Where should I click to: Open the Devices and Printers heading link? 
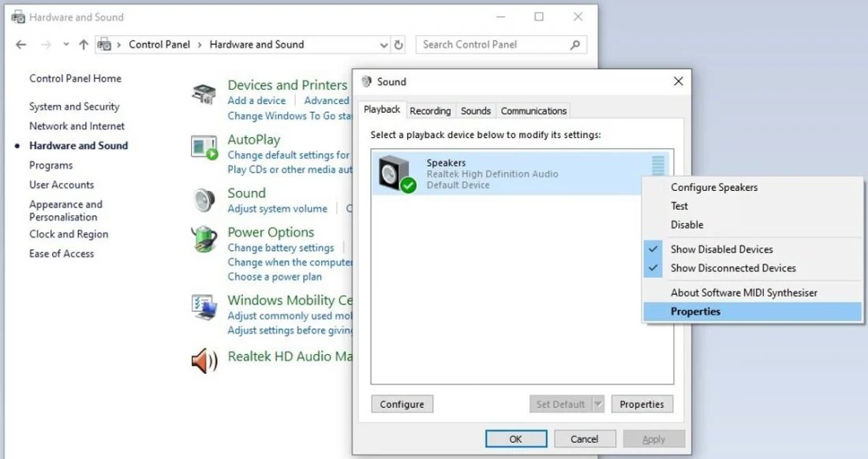click(x=287, y=85)
